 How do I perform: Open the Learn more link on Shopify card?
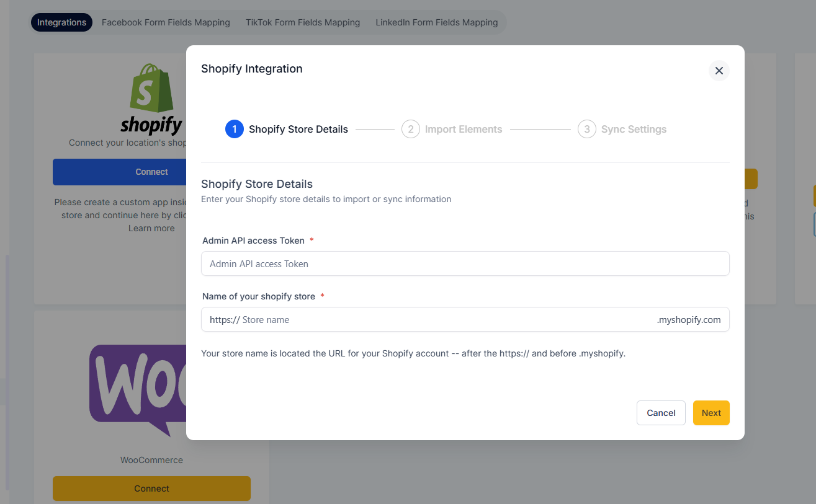(151, 228)
